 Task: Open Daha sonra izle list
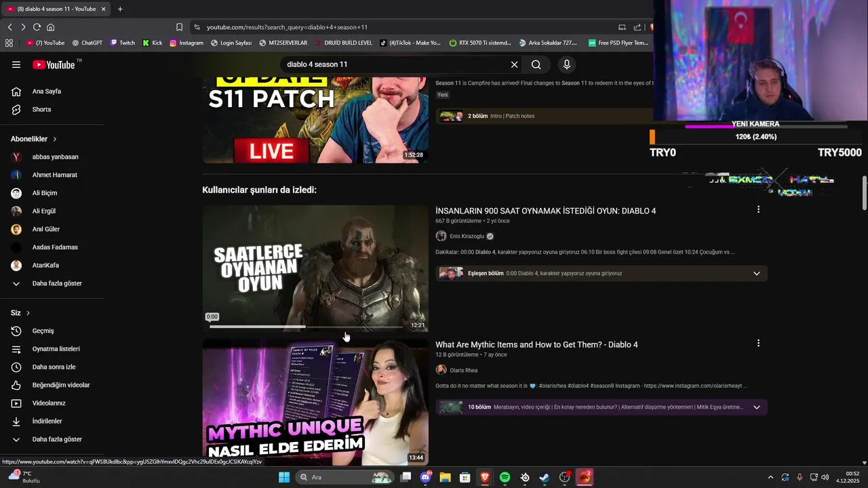[52, 367]
